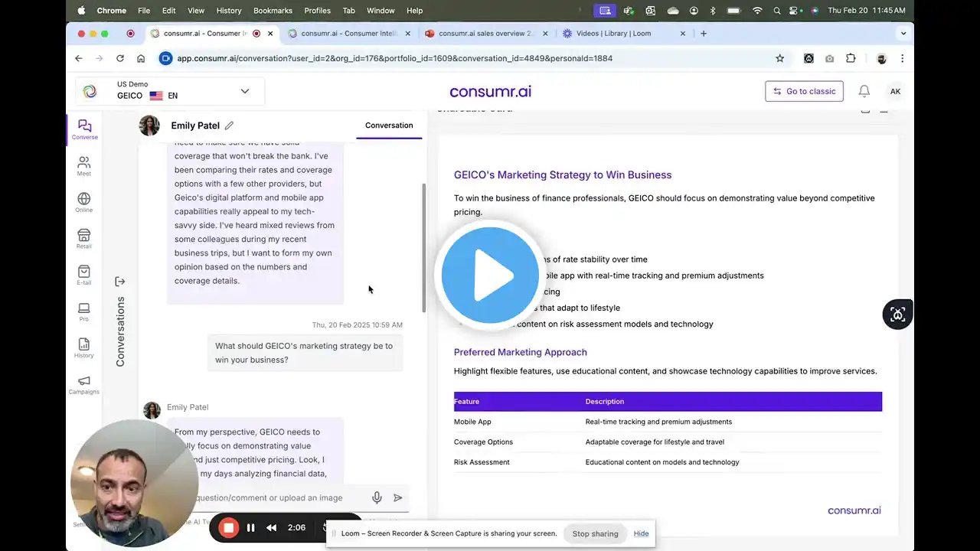The width and height of the screenshot is (980, 551).
Task: Pause the Loom recording
Action: click(x=250, y=527)
